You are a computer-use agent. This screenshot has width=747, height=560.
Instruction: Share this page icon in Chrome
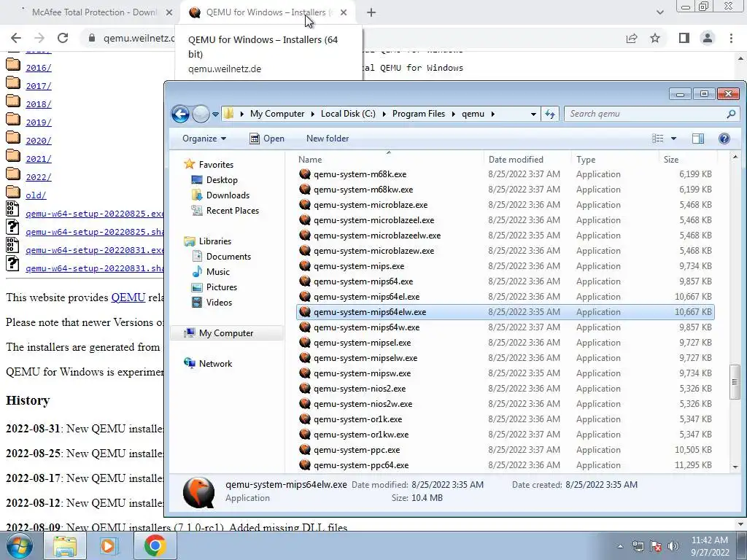632,38
